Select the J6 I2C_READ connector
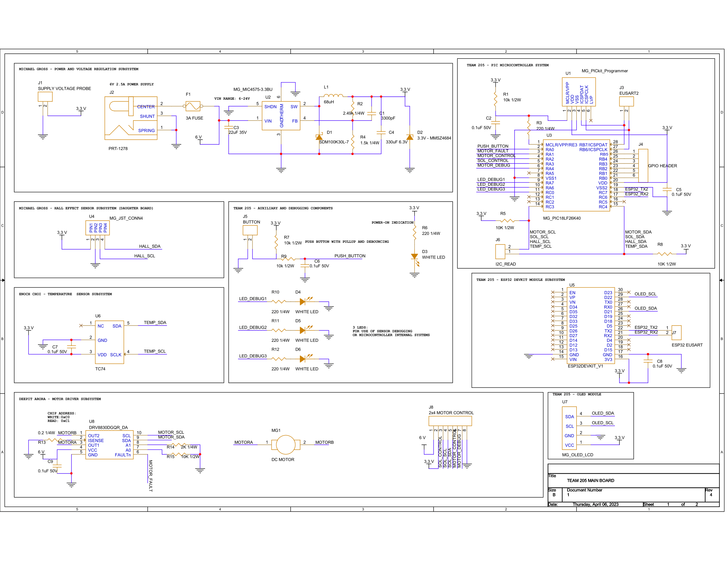The image size is (728, 563). point(500,252)
